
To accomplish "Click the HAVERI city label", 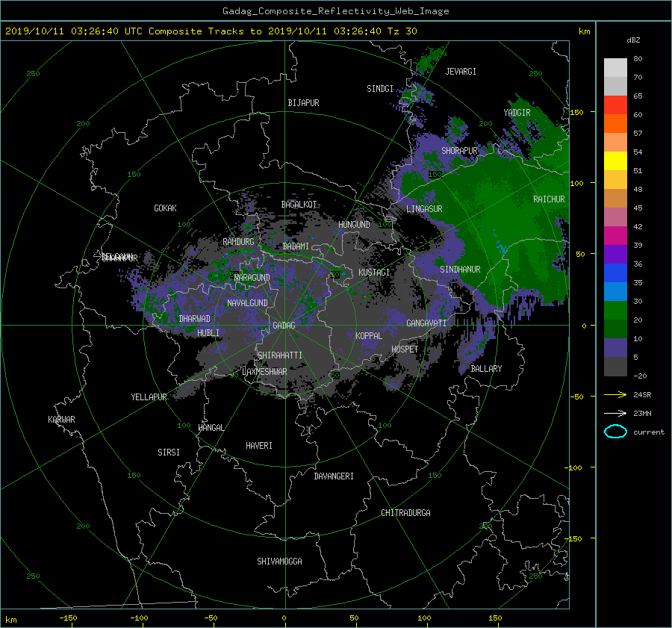I will click(x=259, y=446).
